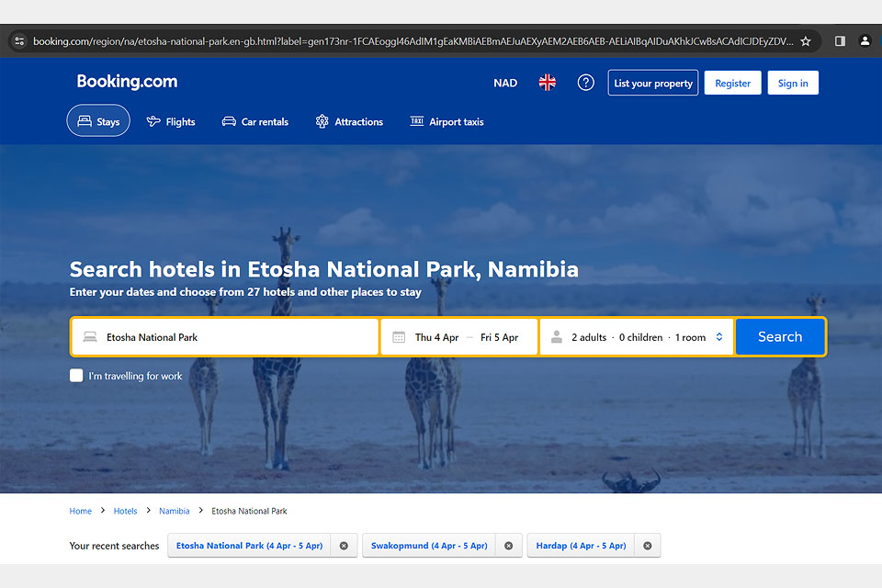Open the customer help question mark icon

pyautogui.click(x=585, y=83)
